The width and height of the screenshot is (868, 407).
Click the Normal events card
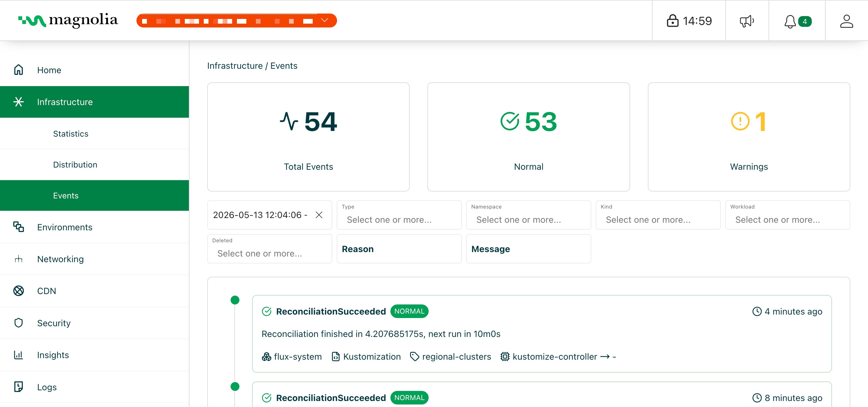[x=528, y=137]
